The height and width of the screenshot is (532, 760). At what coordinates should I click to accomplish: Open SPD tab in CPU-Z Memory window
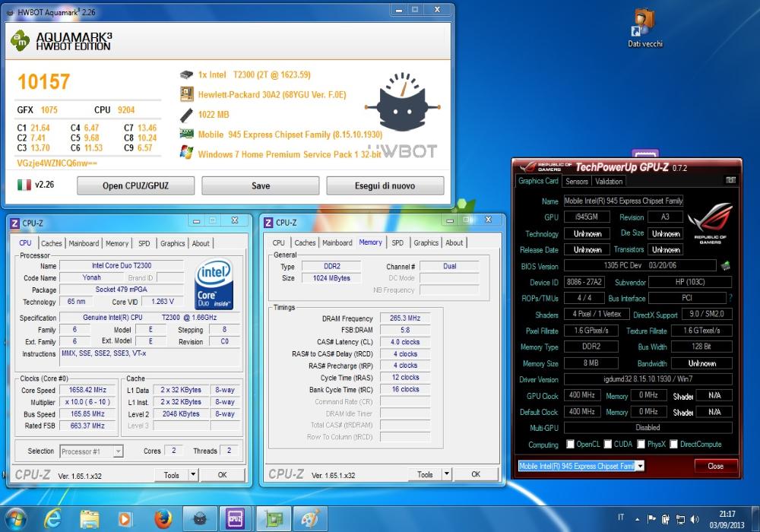397,242
